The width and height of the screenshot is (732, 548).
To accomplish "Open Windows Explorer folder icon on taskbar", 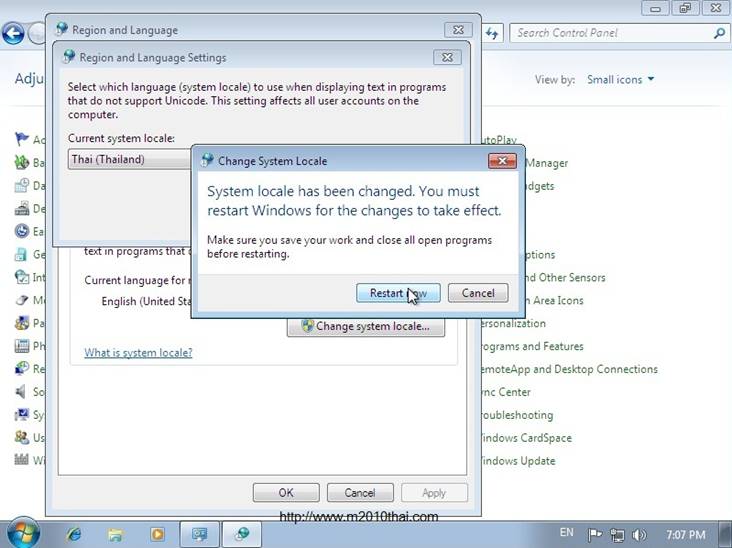I will (115, 534).
